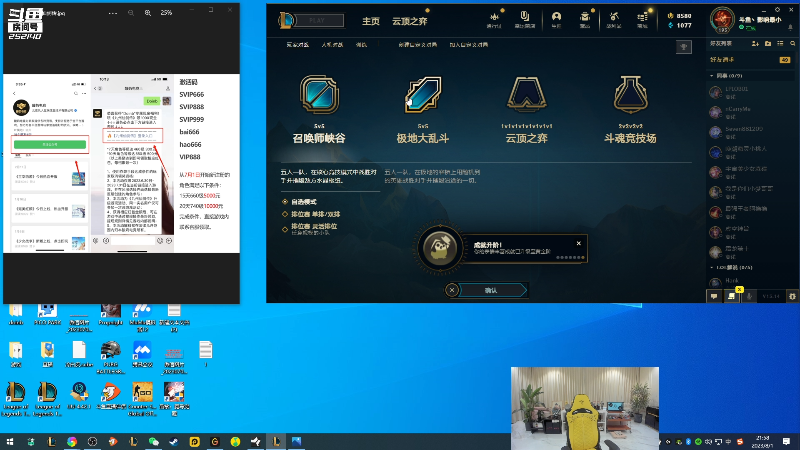Open the Windows Start button
Image resolution: width=800 pixels, height=450 pixels.
[10, 442]
